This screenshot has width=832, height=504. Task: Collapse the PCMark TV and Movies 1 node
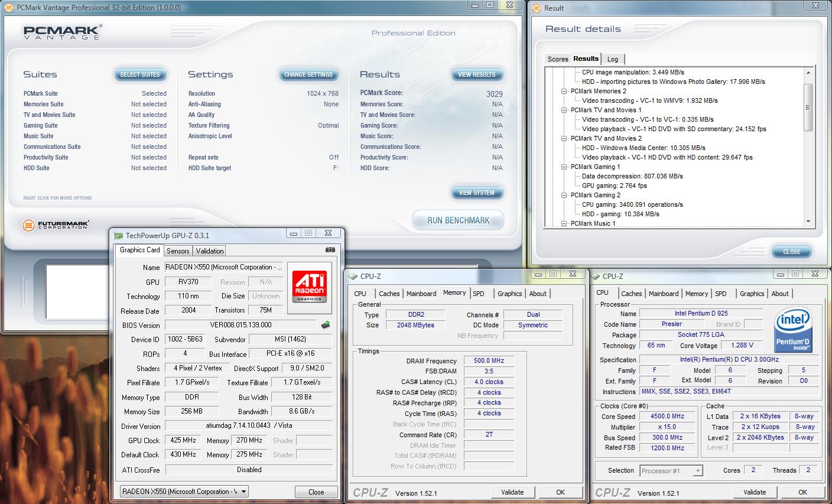pos(564,110)
